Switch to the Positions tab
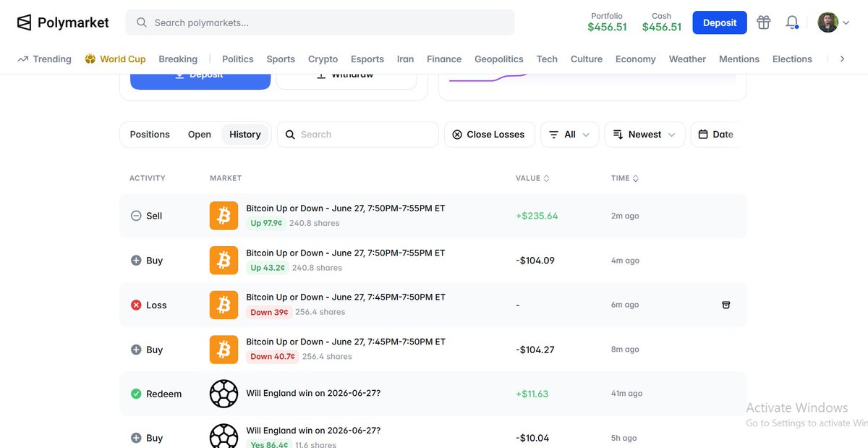The image size is (868, 448). (x=150, y=135)
